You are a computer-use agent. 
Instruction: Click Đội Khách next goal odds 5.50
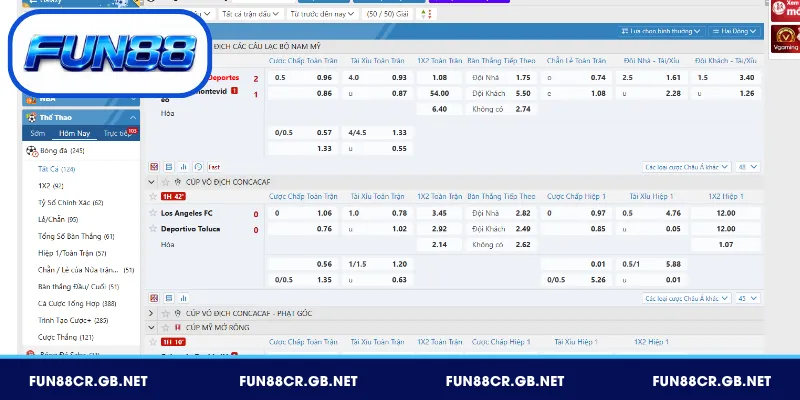pos(523,93)
